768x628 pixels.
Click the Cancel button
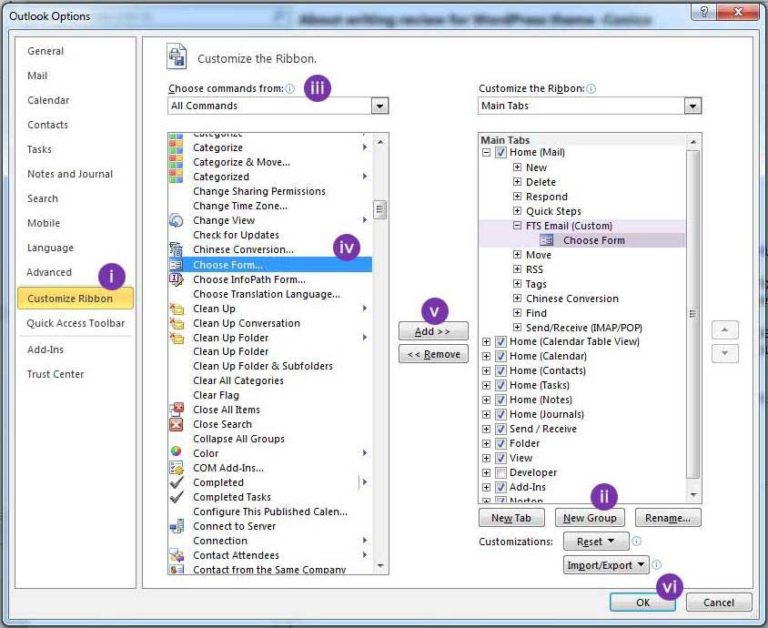tap(719, 603)
